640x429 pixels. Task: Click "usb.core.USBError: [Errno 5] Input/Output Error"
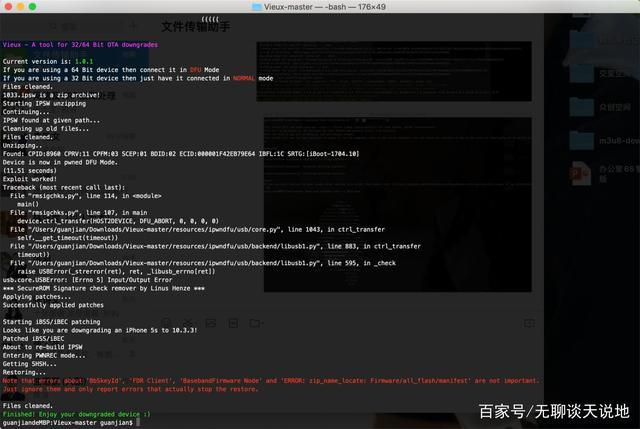pyautogui.click(x=87, y=280)
